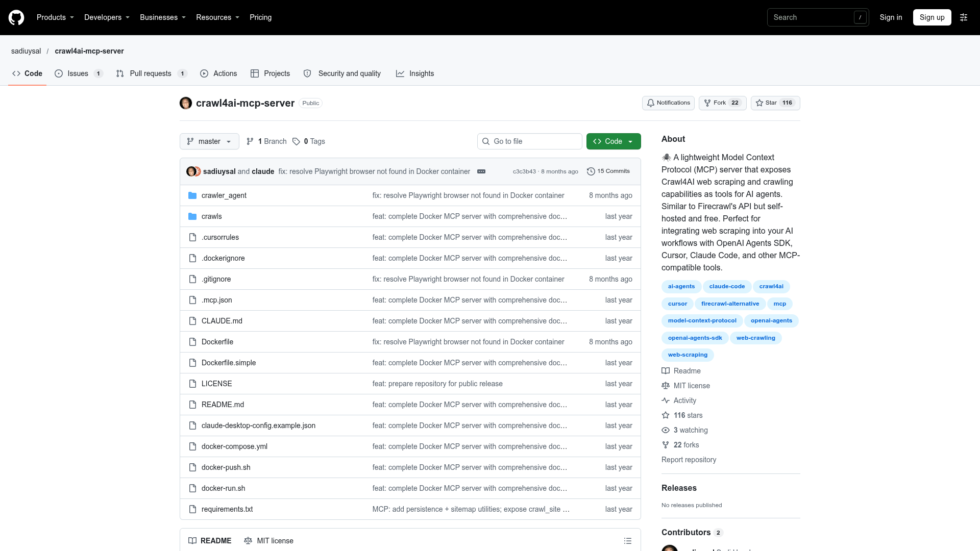Image resolution: width=980 pixels, height=551 pixels.
Task: Open the firecrawl-alternative topic tag
Action: point(730,304)
